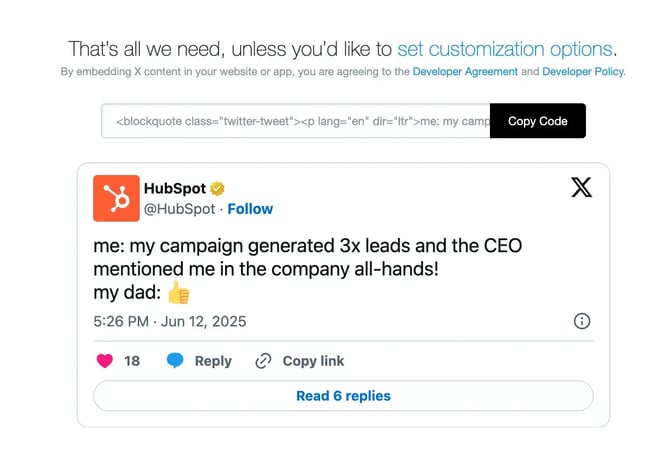Click the chain link icon
This screenshot has height=453, width=650.
(264, 361)
